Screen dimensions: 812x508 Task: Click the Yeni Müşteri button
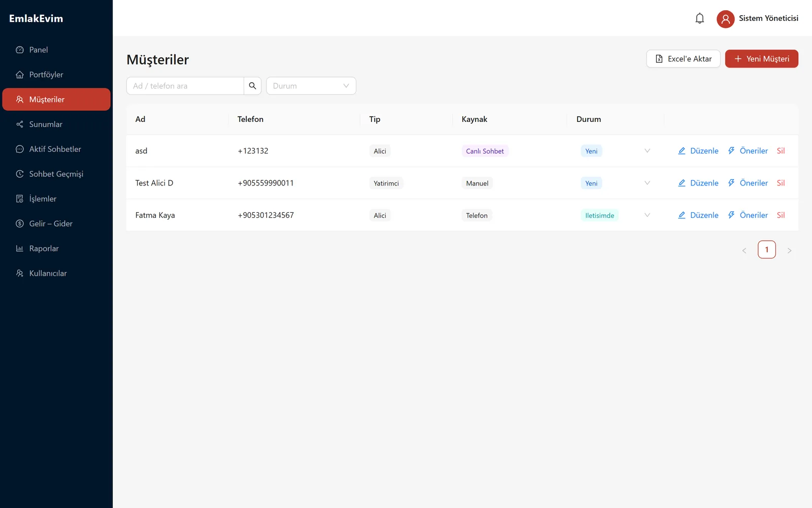coord(761,59)
